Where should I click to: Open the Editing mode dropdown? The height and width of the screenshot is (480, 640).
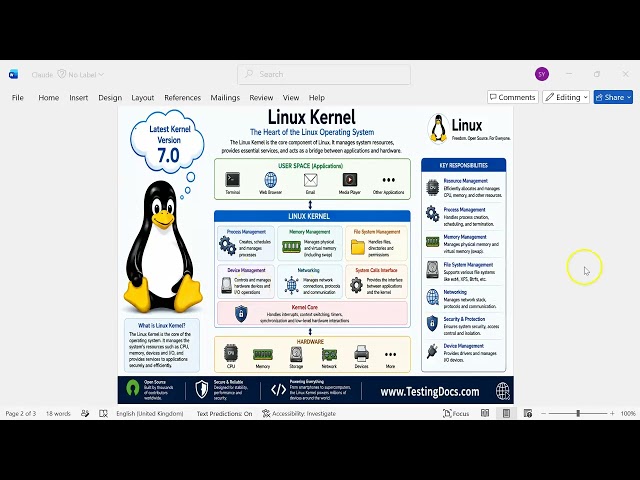click(x=566, y=97)
